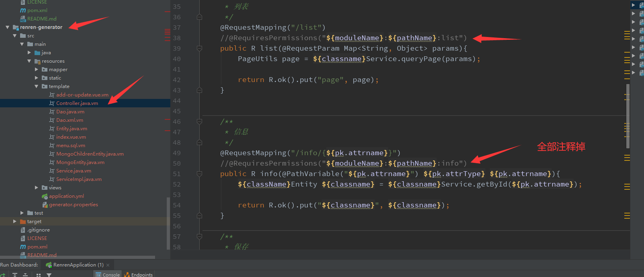Click the generator.properties file icon
The height and width of the screenshot is (277, 644).
click(45, 205)
